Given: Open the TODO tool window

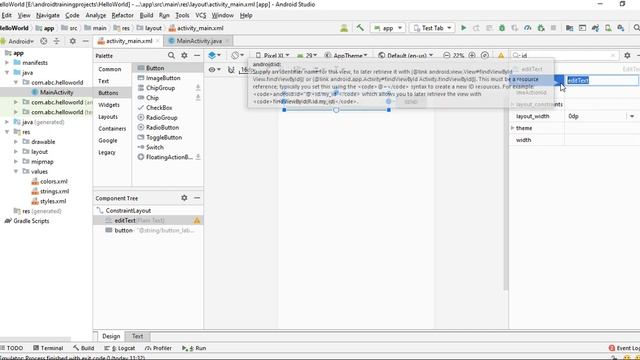Looking at the screenshot, I should 12,348.
